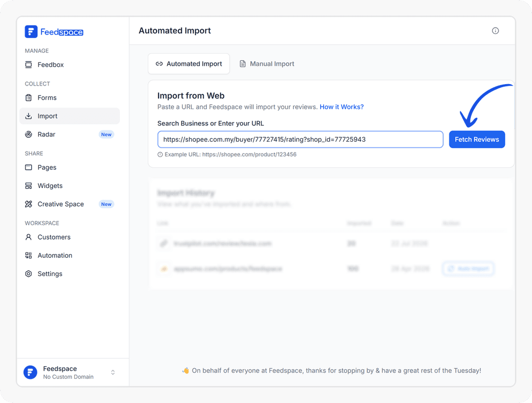Screen dimensions: 532x403
Task: Click the Import download icon
Action: [x=29, y=116]
